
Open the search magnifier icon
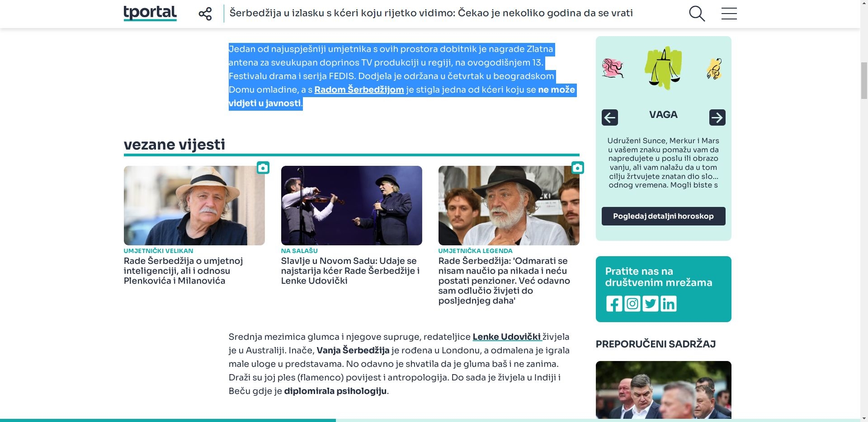(697, 14)
